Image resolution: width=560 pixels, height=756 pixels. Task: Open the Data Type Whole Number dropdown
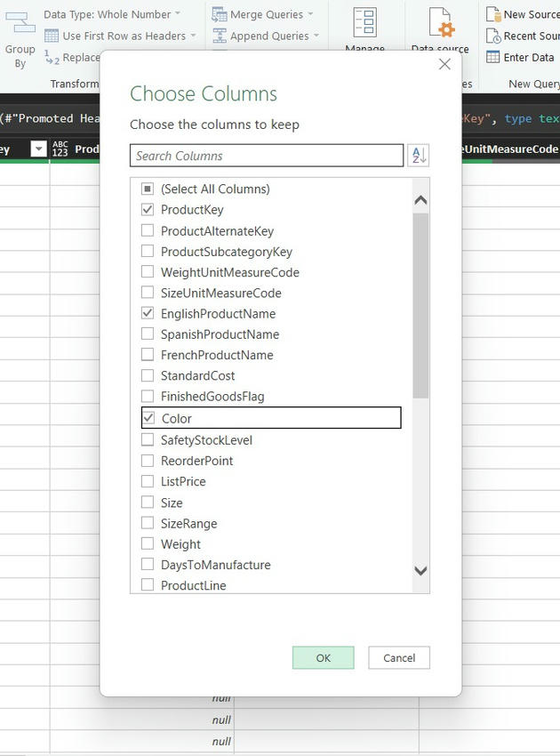point(177,14)
